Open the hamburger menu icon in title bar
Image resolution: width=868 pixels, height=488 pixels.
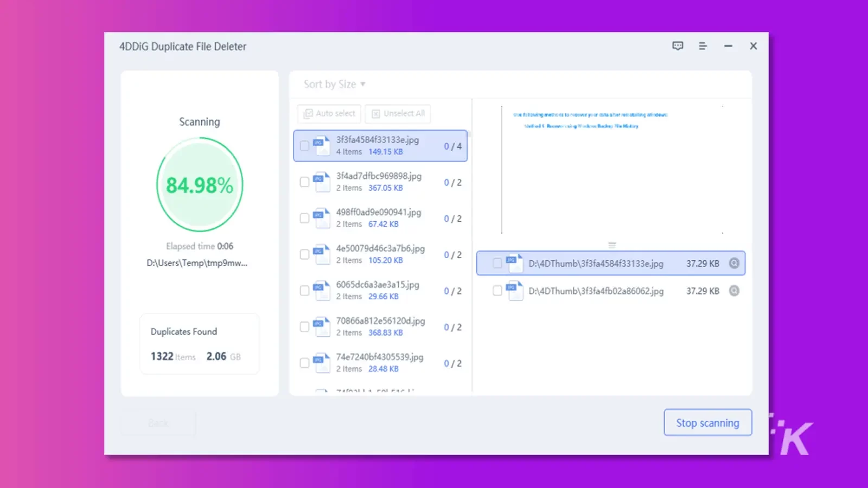[703, 46]
